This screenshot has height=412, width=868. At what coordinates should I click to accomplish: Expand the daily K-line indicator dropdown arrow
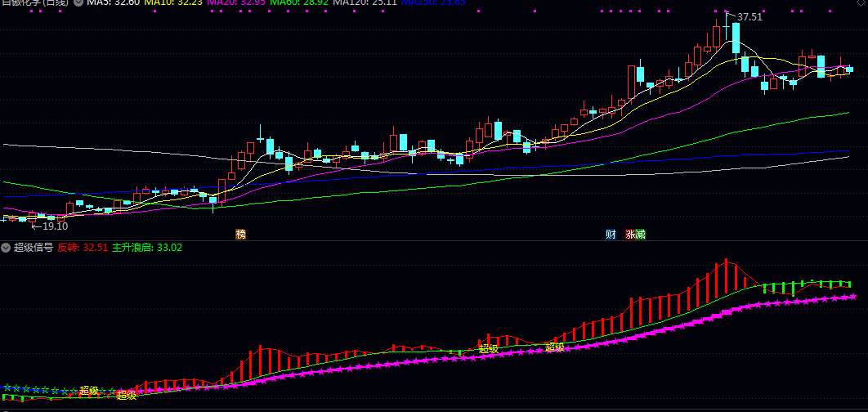click(78, 2)
